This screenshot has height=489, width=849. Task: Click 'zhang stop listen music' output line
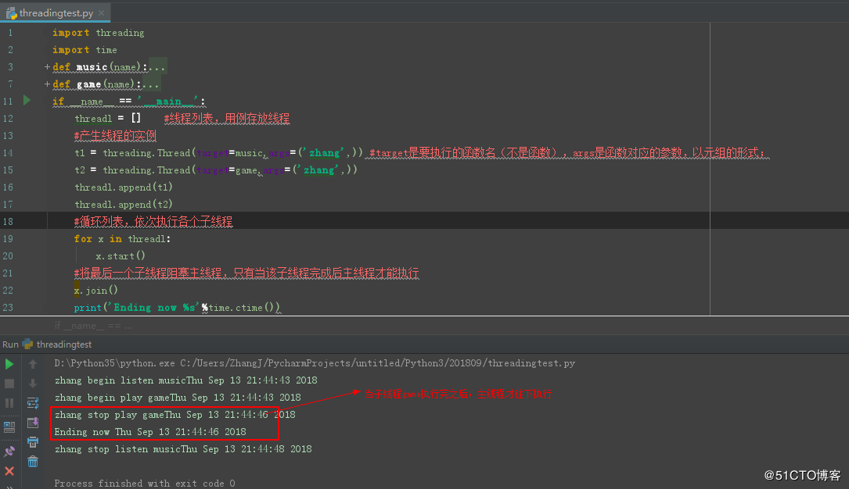[x=183, y=449]
